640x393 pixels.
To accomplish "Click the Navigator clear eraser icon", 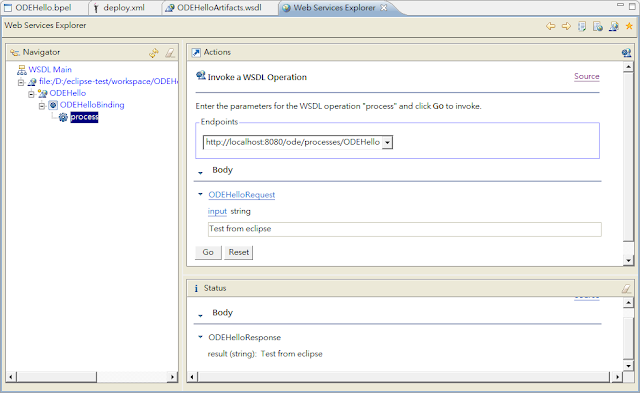I will (x=170, y=53).
